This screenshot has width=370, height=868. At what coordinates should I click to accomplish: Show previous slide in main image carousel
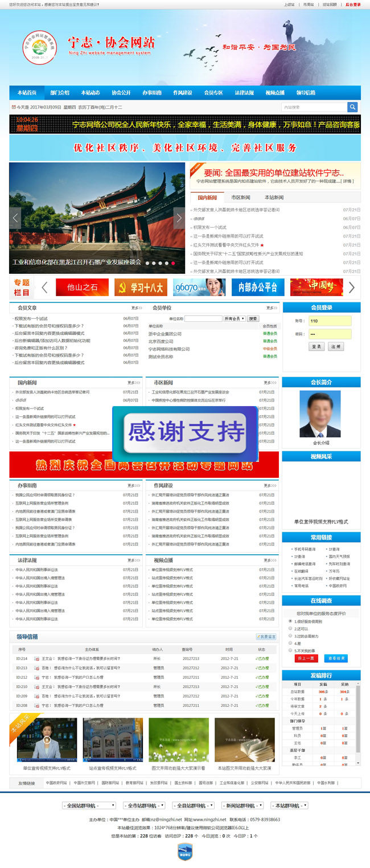(x=16, y=218)
